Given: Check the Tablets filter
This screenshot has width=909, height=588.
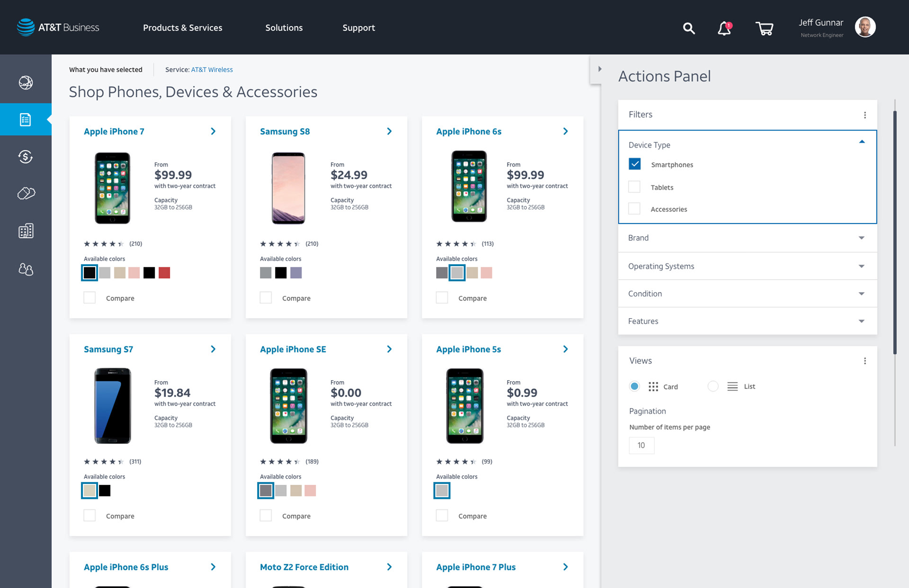Looking at the screenshot, I should coord(634,187).
